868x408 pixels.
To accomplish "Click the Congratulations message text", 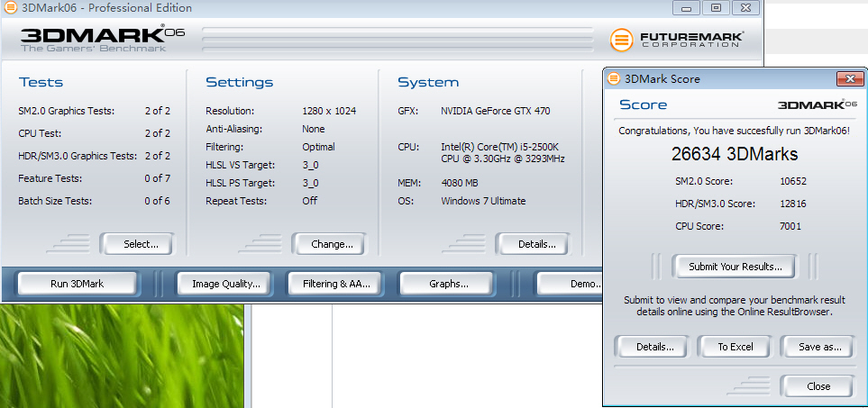I will [734, 131].
